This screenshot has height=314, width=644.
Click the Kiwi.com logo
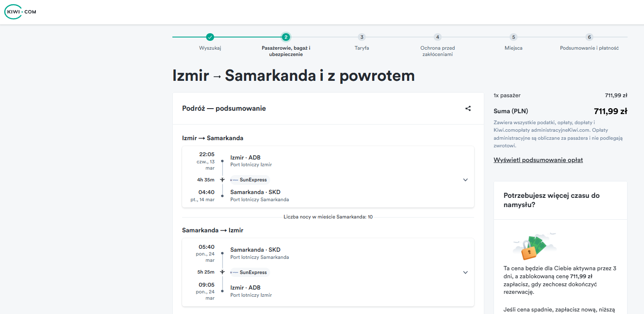(20, 12)
